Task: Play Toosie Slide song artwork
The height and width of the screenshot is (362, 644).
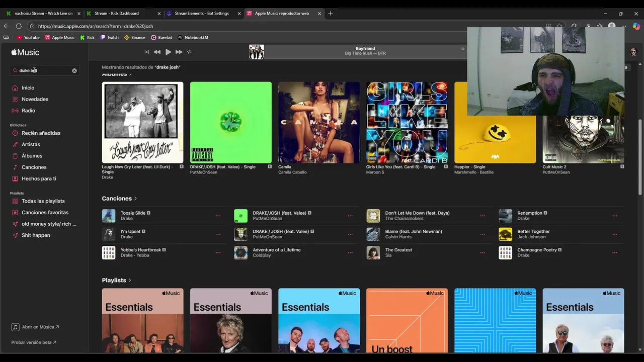Action: coord(109,216)
